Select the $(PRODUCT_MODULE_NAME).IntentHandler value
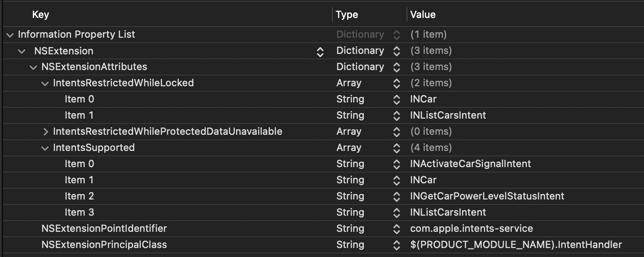 tap(516, 245)
